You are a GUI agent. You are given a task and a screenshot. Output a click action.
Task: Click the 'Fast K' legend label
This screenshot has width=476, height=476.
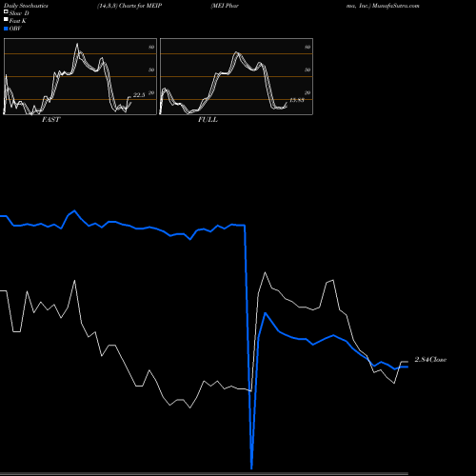(x=18, y=21)
